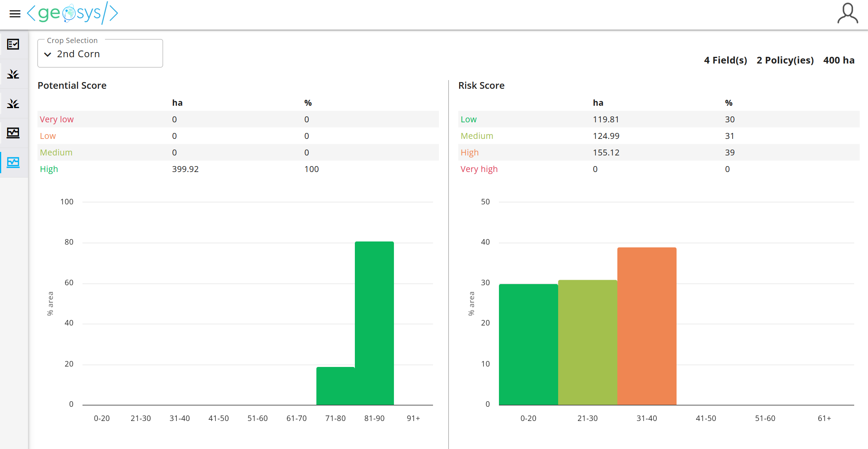Open the hamburger navigation menu
This screenshot has width=868, height=449.
[15, 14]
